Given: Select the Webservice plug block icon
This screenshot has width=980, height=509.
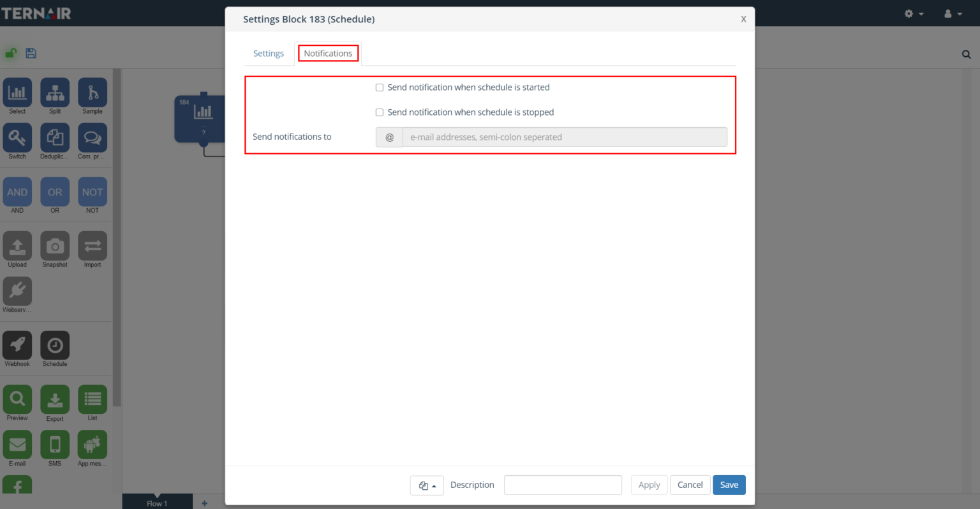Looking at the screenshot, I should pos(17,291).
